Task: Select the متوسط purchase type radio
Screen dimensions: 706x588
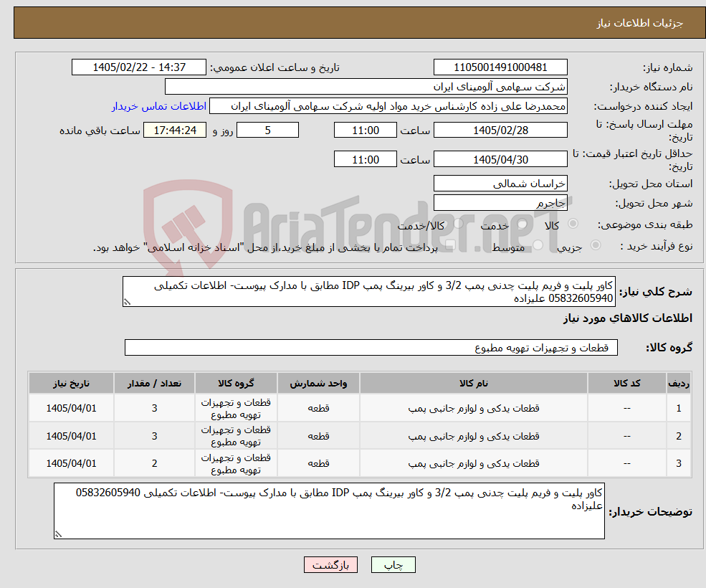Action: coord(538,245)
